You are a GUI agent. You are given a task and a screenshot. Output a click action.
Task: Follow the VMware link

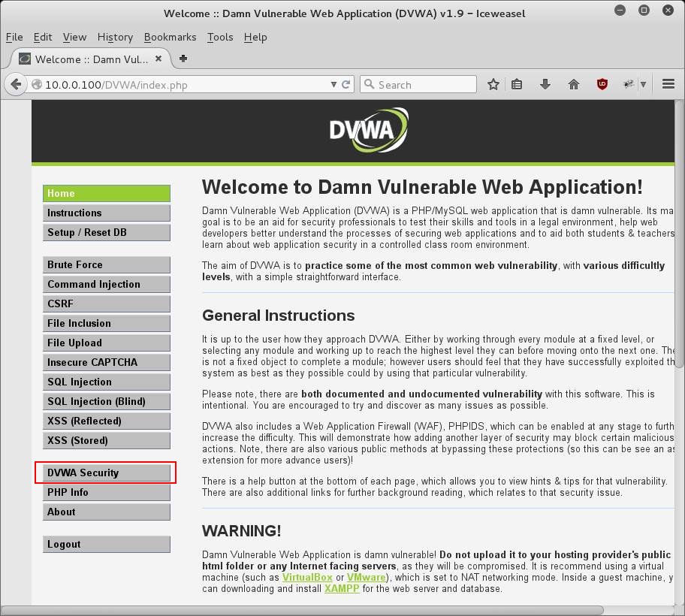click(x=367, y=578)
